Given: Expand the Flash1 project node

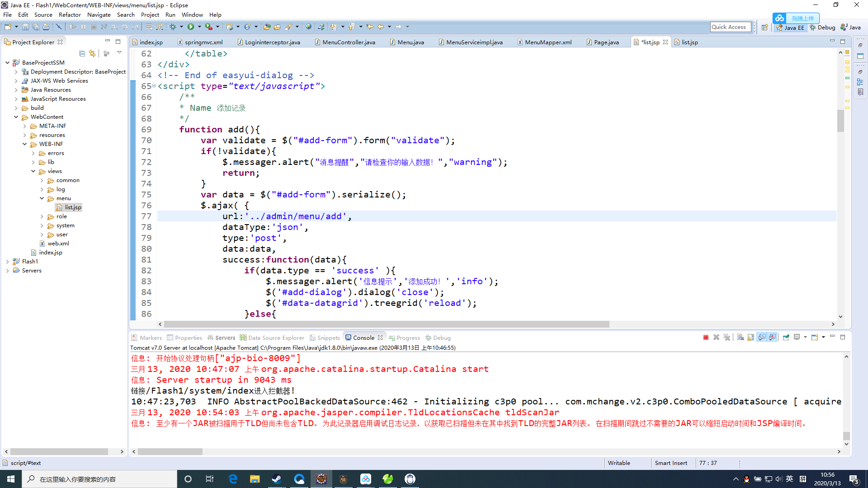Looking at the screenshot, I should pyautogui.click(x=8, y=262).
